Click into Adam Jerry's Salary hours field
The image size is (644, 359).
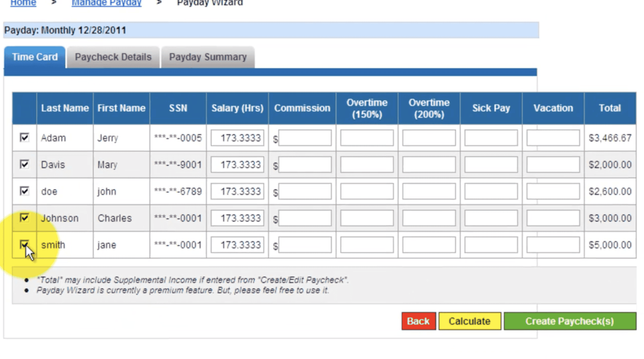coord(237,137)
